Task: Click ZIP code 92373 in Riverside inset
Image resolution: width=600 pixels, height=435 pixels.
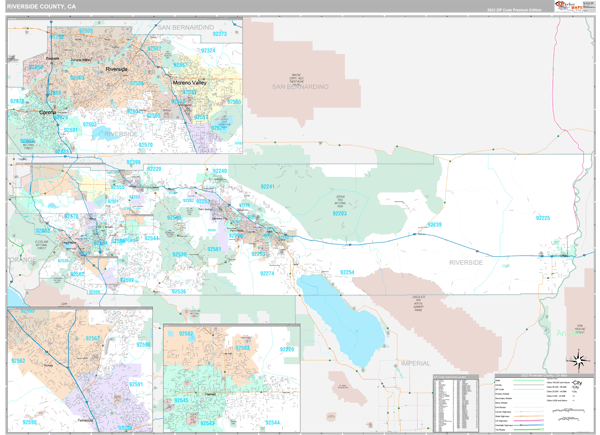Action: tap(221, 34)
